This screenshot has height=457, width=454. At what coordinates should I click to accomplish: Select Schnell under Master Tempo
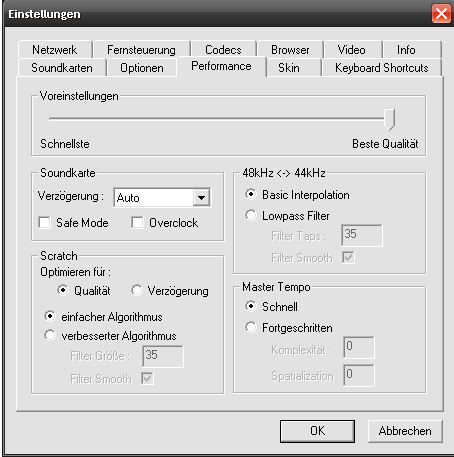point(251,306)
